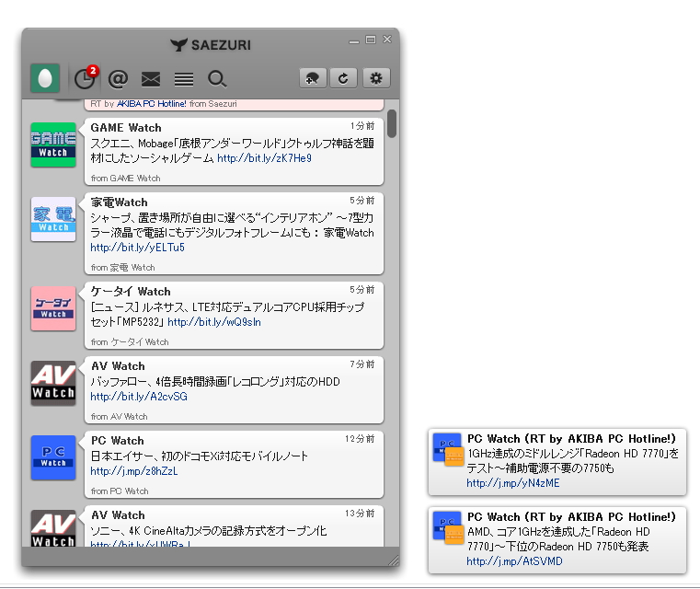The height and width of the screenshot is (589, 700).
Task: Click the window resize grip corner
Action: pyautogui.click(x=394, y=560)
